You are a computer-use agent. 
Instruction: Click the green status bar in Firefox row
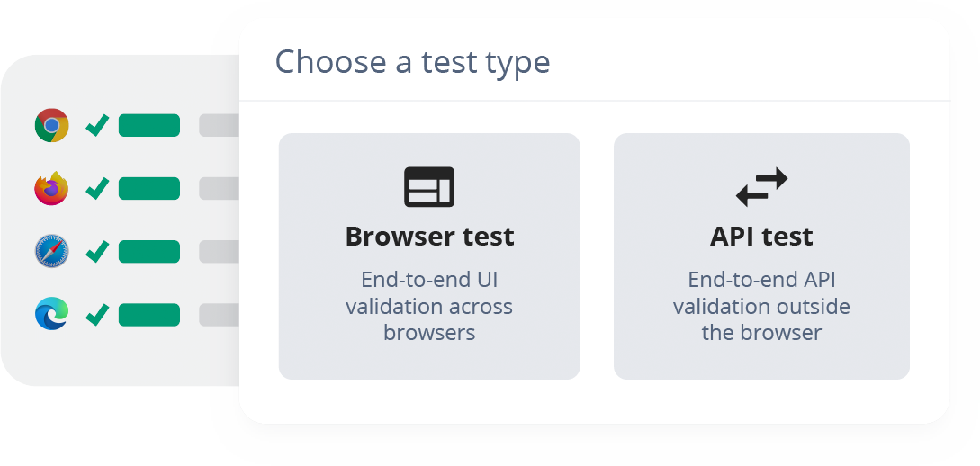point(149,188)
